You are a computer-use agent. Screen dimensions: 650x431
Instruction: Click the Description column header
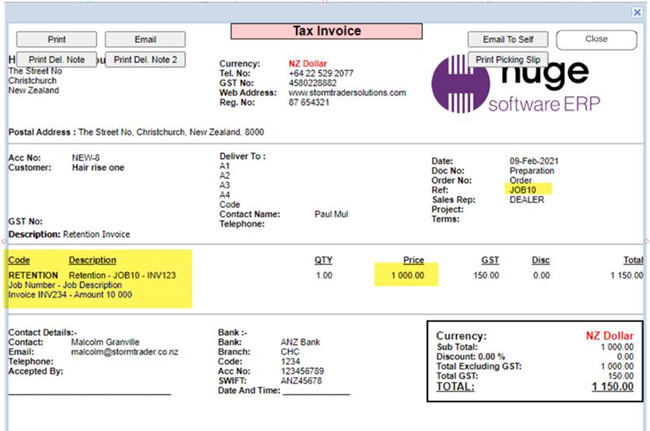coord(92,260)
